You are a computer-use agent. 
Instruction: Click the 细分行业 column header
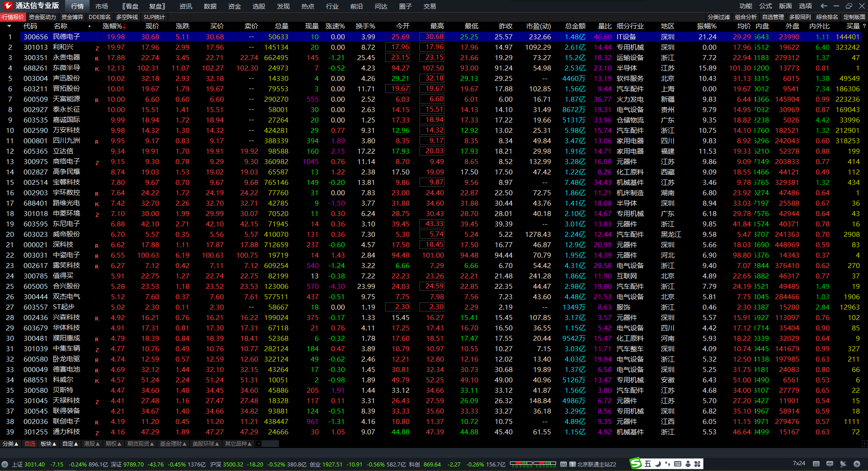630,26
